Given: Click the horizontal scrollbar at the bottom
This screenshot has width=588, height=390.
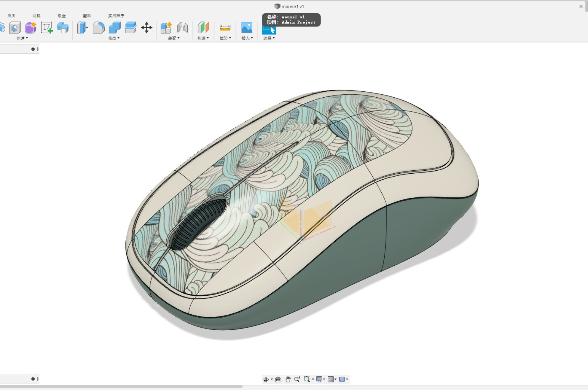Looking at the screenshot, I should coord(121,386).
